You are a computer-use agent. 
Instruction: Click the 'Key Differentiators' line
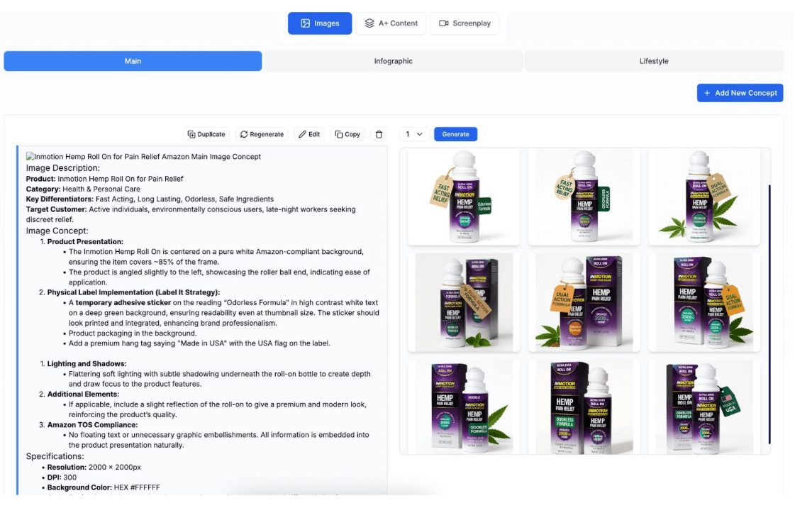click(x=150, y=199)
